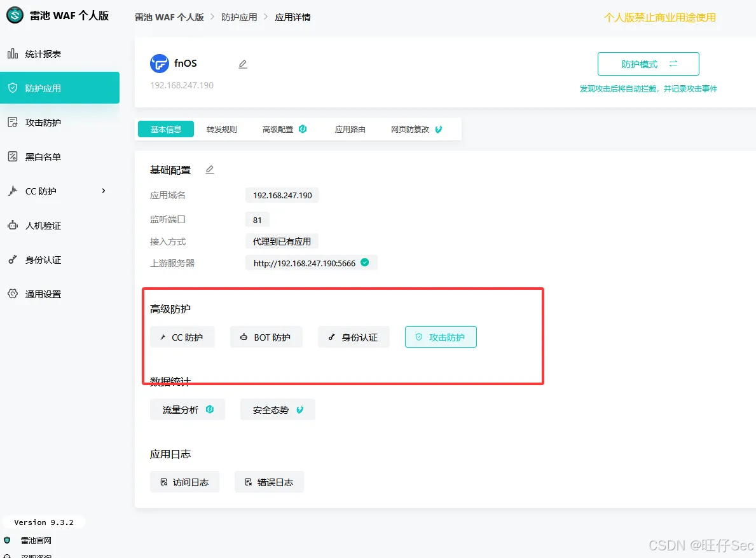Click the upstream server URL http://192.168.247.190:5666

click(x=304, y=263)
